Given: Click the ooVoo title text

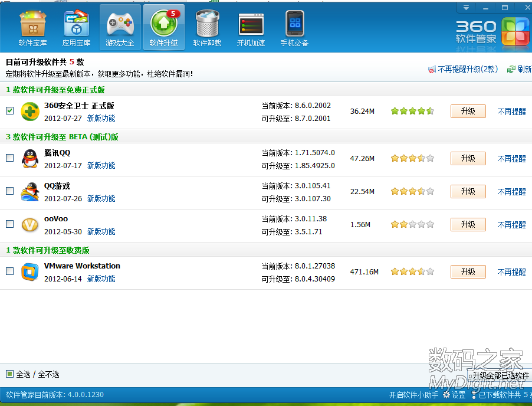Looking at the screenshot, I should [x=56, y=219].
